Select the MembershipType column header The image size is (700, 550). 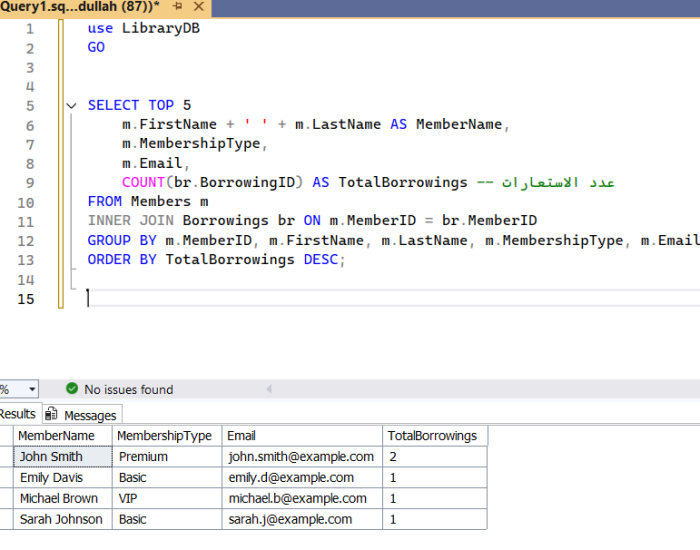point(164,436)
